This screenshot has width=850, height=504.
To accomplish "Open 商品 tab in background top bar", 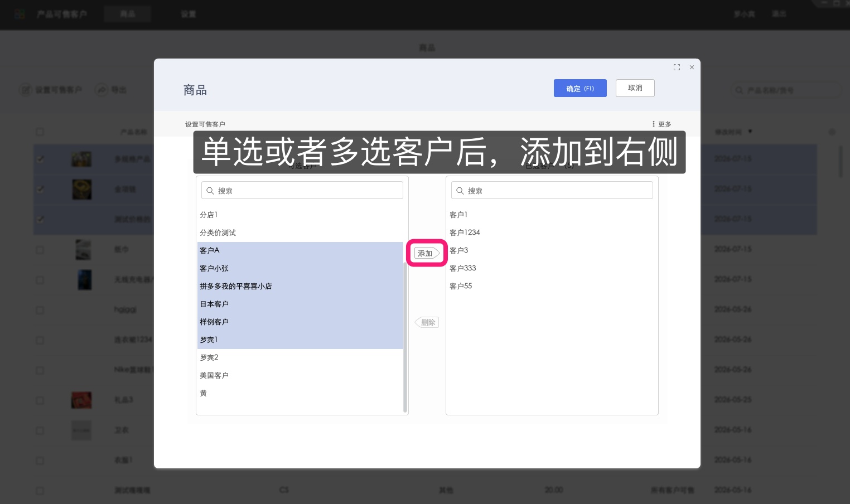I will [x=127, y=14].
